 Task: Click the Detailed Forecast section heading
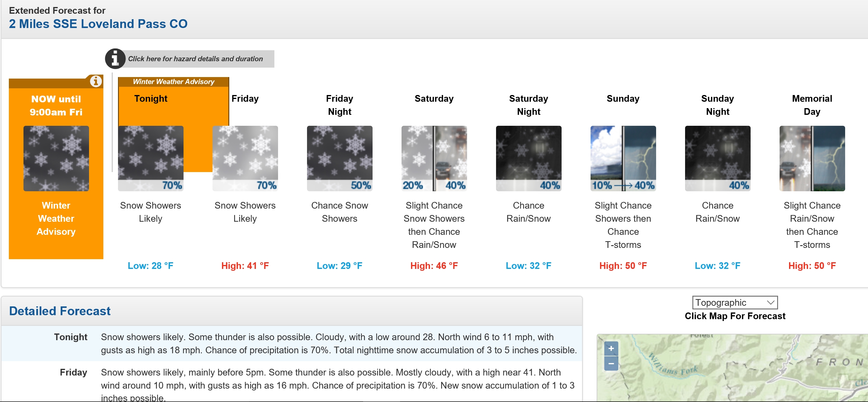point(60,311)
